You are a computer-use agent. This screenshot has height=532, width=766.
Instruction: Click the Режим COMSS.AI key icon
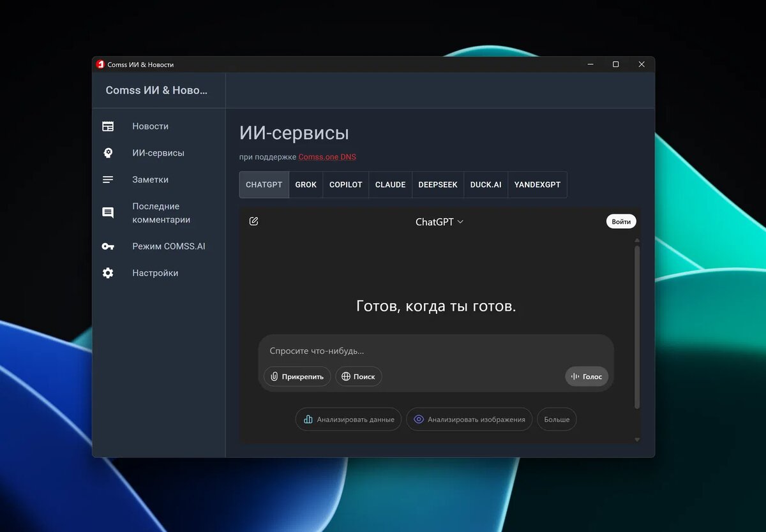click(108, 246)
